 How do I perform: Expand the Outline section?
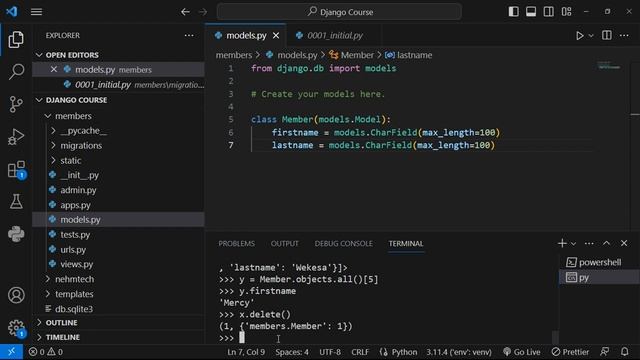(x=61, y=322)
